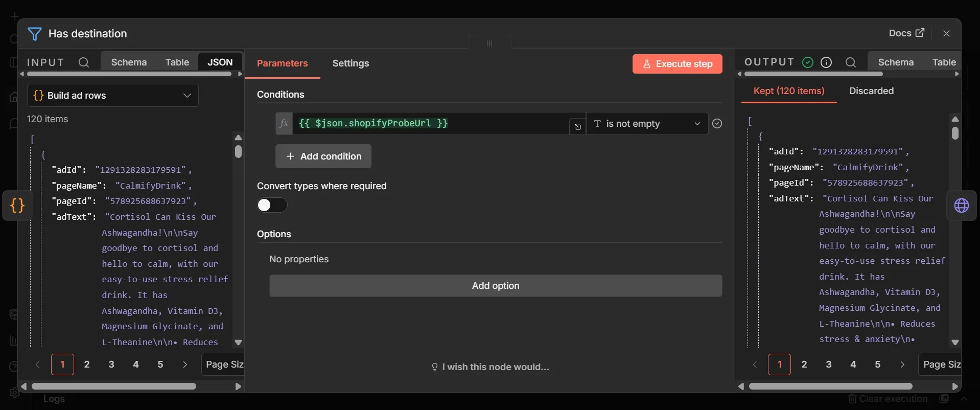This screenshot has height=410, width=980.
Task: Go to input page 5
Action: [x=160, y=365]
